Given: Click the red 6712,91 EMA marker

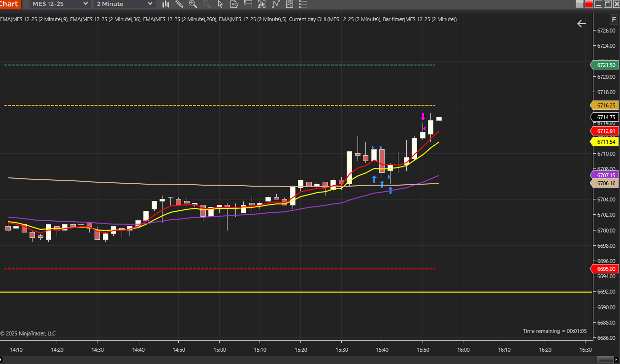Looking at the screenshot, I should pyautogui.click(x=604, y=131).
